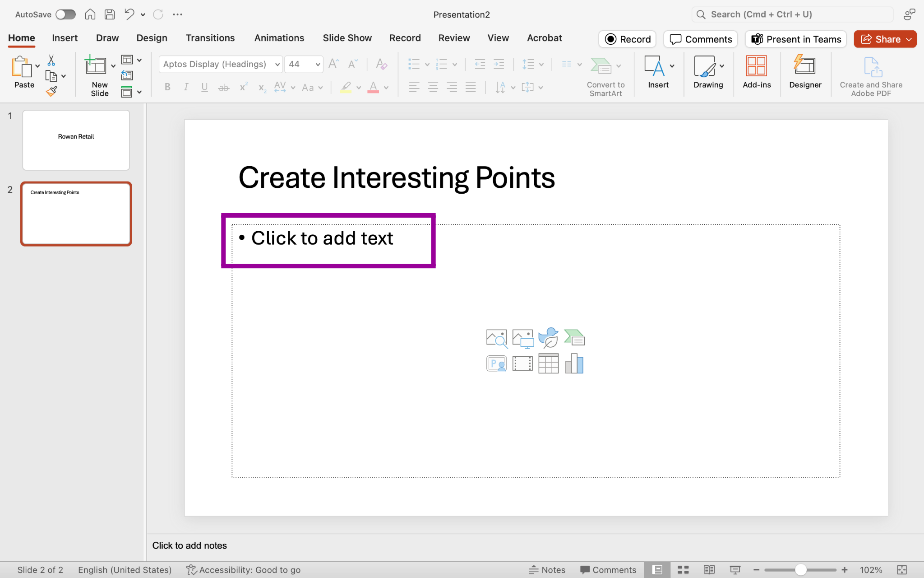Click the share people icon at top right
The image size is (924, 578).
point(909,14)
